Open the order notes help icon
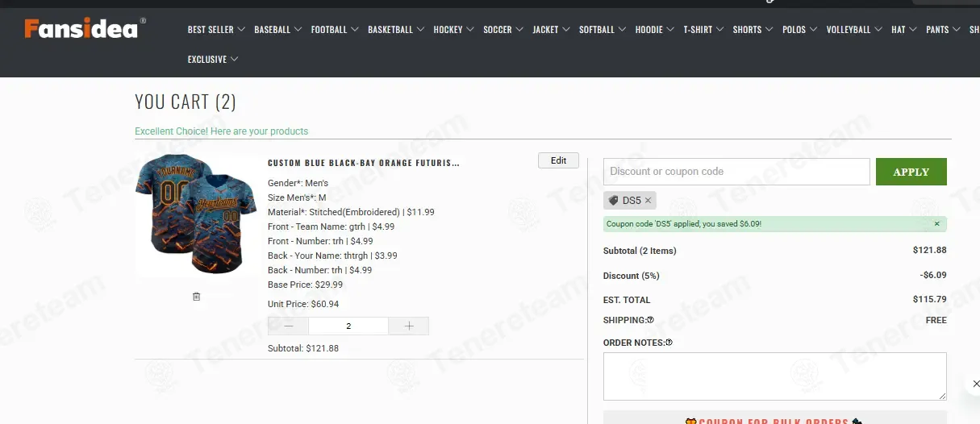Viewport: 980px width, 424px height. click(x=669, y=343)
